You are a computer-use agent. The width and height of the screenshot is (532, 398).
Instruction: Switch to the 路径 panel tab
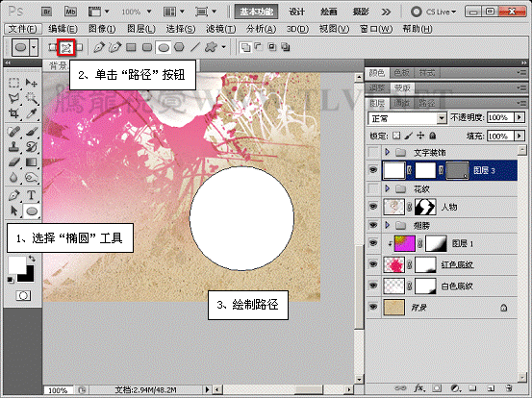pos(426,103)
